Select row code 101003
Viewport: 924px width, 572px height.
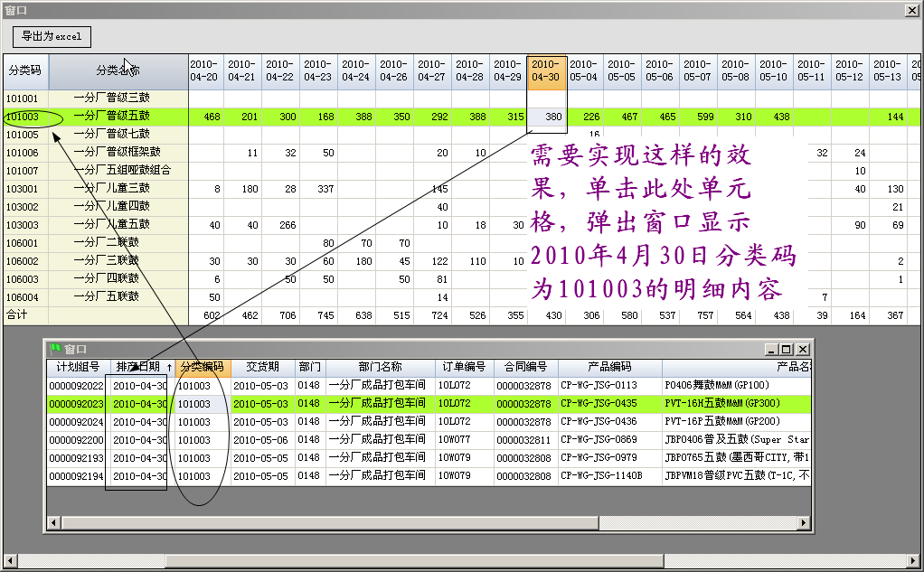point(23,117)
